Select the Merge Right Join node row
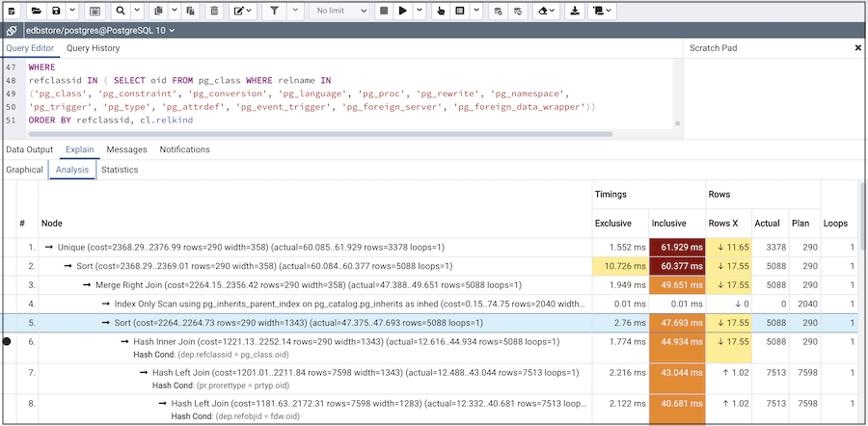The width and height of the screenshot is (868, 426). (x=309, y=285)
